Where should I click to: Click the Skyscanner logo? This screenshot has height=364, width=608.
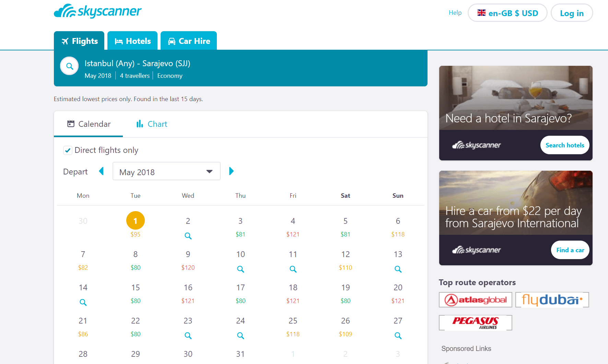97,11
